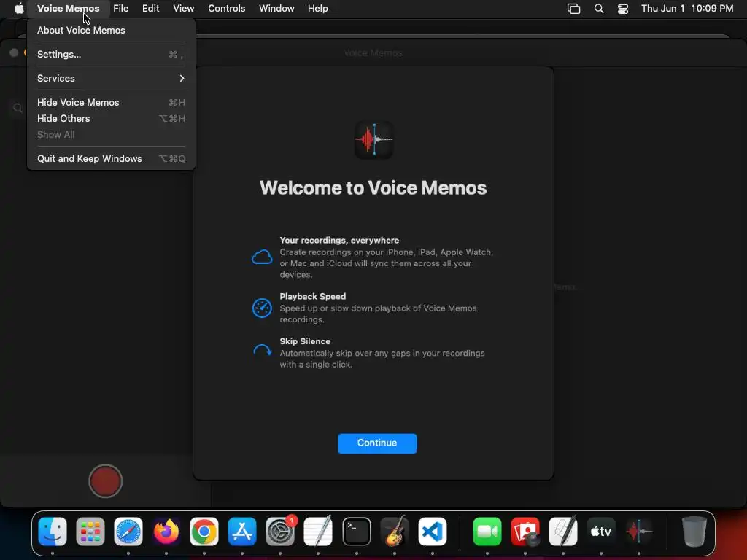747x560 pixels.
Task: Open Photo Booth from the Dock
Action: (525, 531)
